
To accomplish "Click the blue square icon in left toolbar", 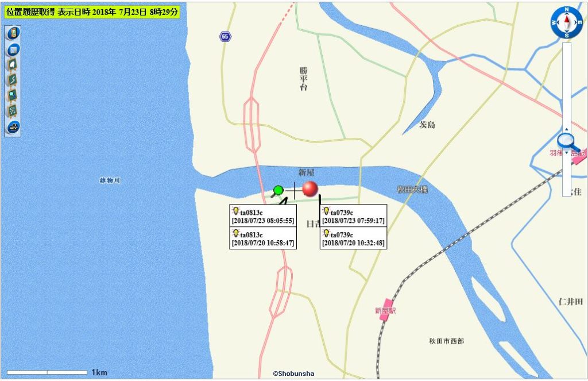I will click(x=13, y=49).
